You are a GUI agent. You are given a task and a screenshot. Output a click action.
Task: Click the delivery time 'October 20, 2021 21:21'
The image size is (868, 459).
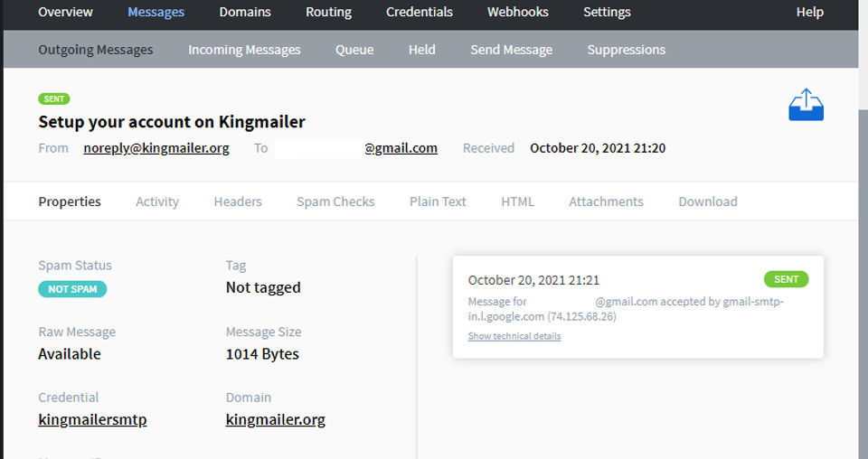click(x=533, y=280)
